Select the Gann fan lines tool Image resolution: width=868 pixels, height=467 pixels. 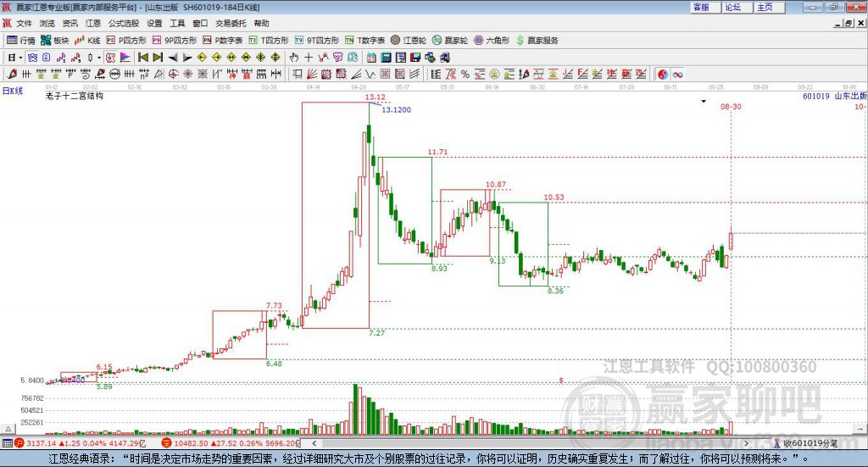click(312, 74)
